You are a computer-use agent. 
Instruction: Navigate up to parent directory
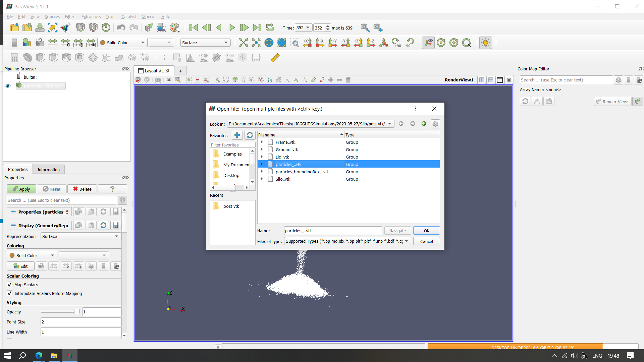(424, 124)
